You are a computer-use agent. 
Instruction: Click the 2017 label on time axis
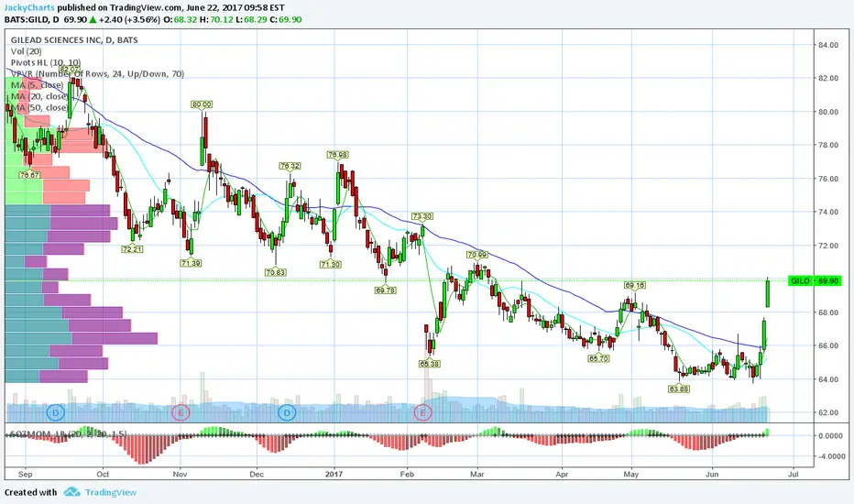[x=334, y=474]
